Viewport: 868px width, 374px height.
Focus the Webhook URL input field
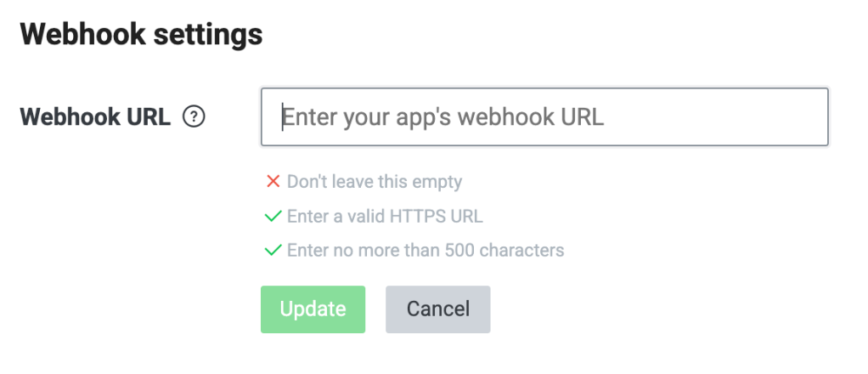(544, 117)
